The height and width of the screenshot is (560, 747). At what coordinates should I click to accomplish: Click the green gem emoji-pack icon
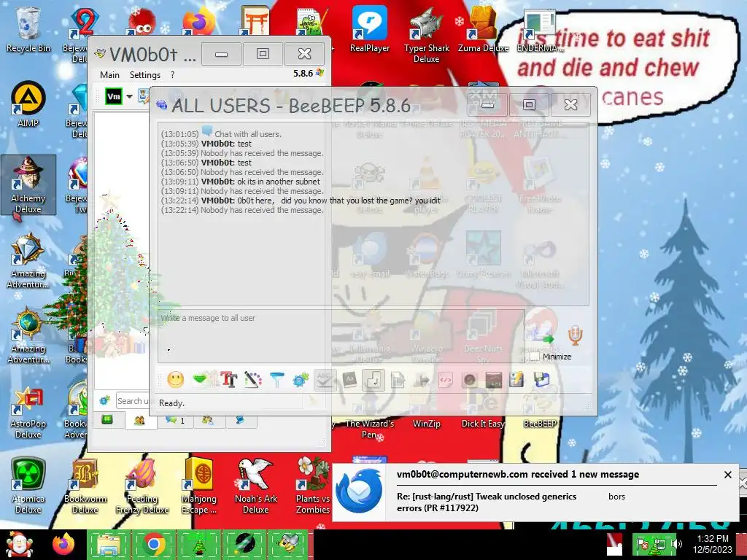tap(201, 379)
